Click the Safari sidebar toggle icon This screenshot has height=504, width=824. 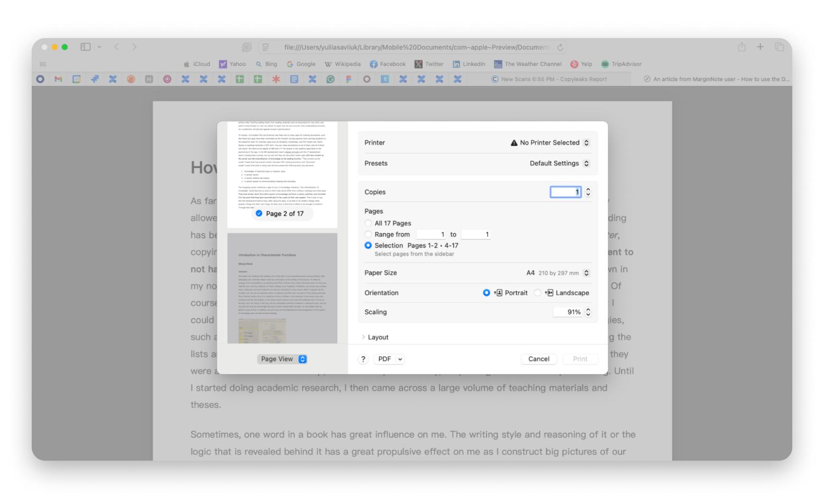click(86, 47)
